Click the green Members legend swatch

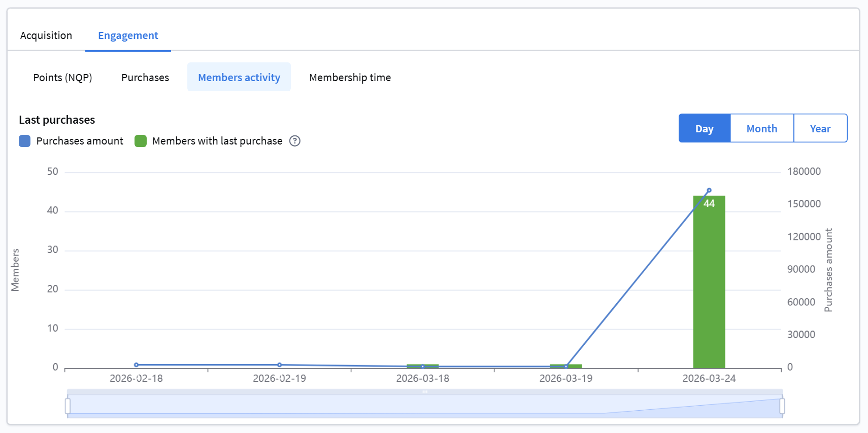(x=141, y=141)
